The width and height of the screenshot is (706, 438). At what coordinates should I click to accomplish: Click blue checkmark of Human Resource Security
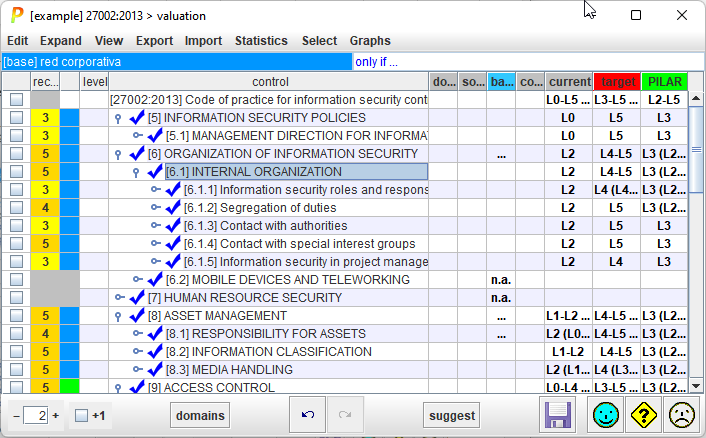(x=137, y=298)
